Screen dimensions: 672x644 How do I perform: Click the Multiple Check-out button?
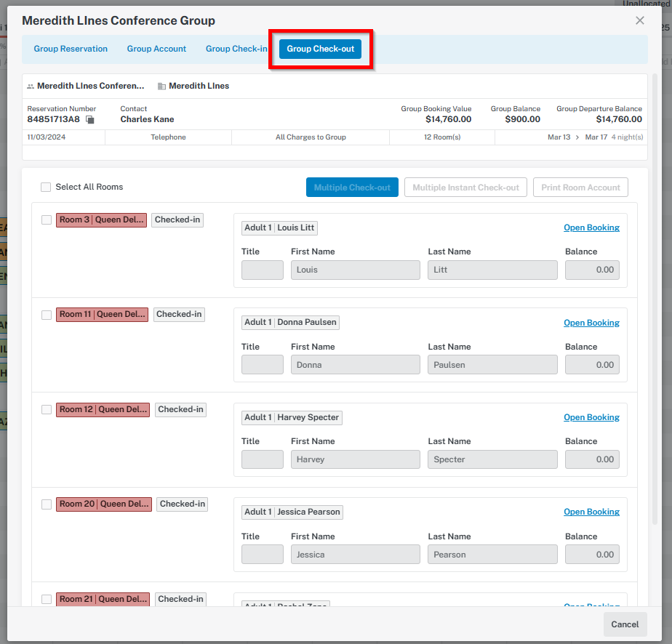click(x=352, y=188)
